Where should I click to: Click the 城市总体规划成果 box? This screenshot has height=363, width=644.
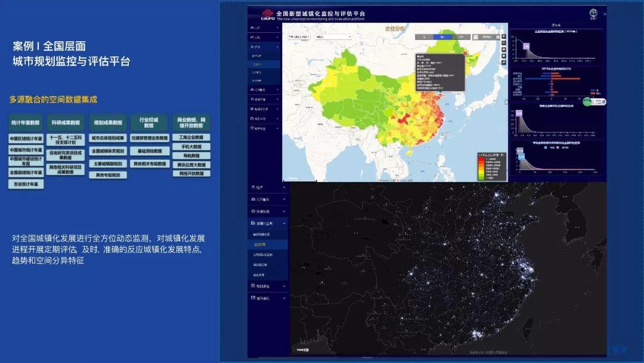tap(108, 138)
